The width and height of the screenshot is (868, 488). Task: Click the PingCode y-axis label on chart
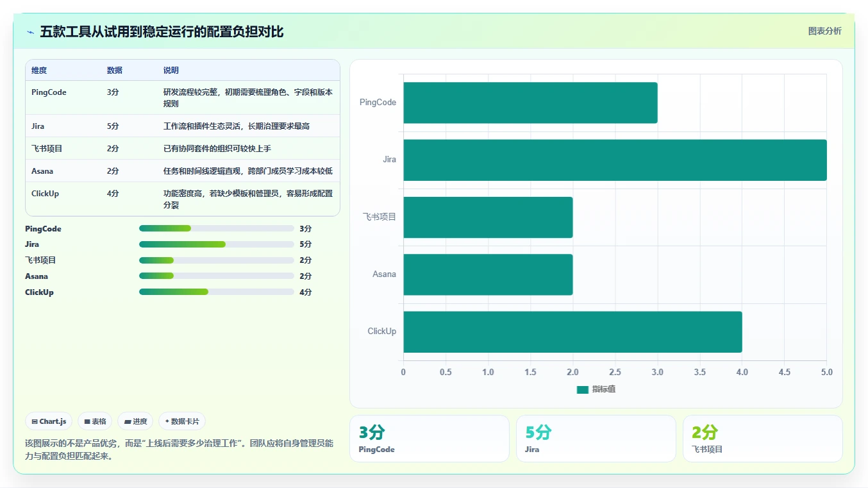[378, 103]
